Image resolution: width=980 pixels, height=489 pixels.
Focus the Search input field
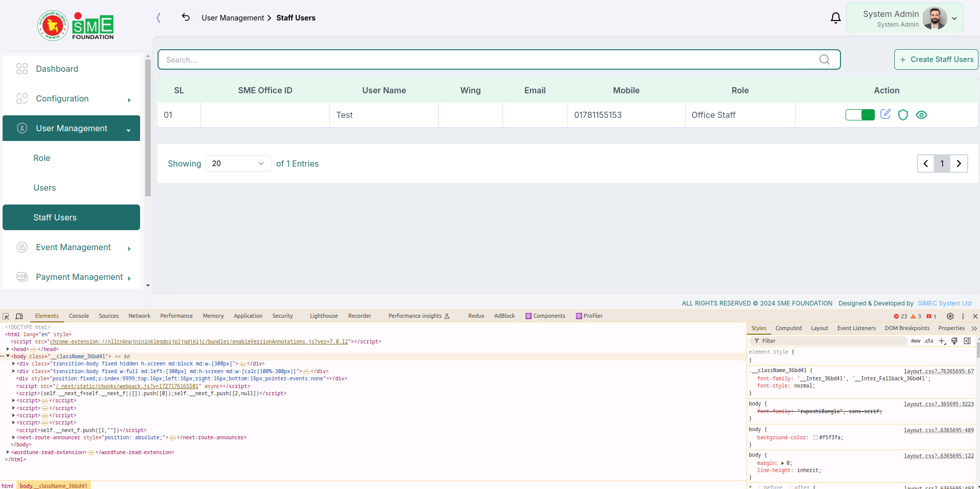[499, 59]
